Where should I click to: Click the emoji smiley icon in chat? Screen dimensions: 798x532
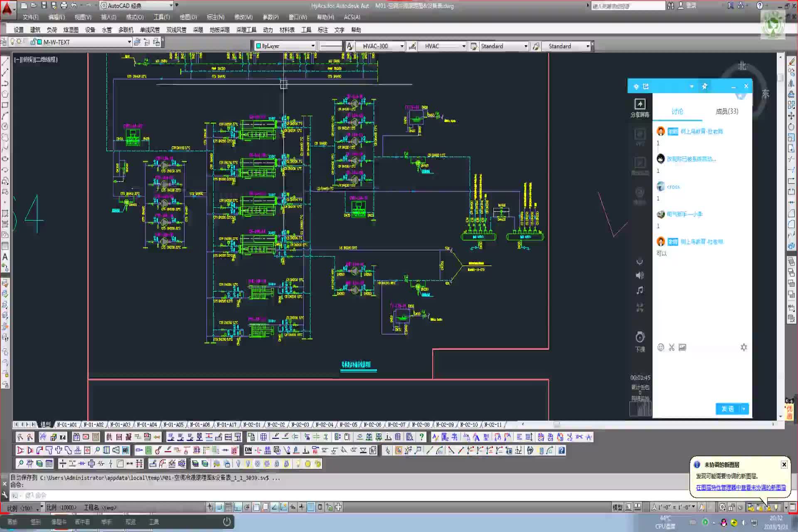[x=660, y=347]
